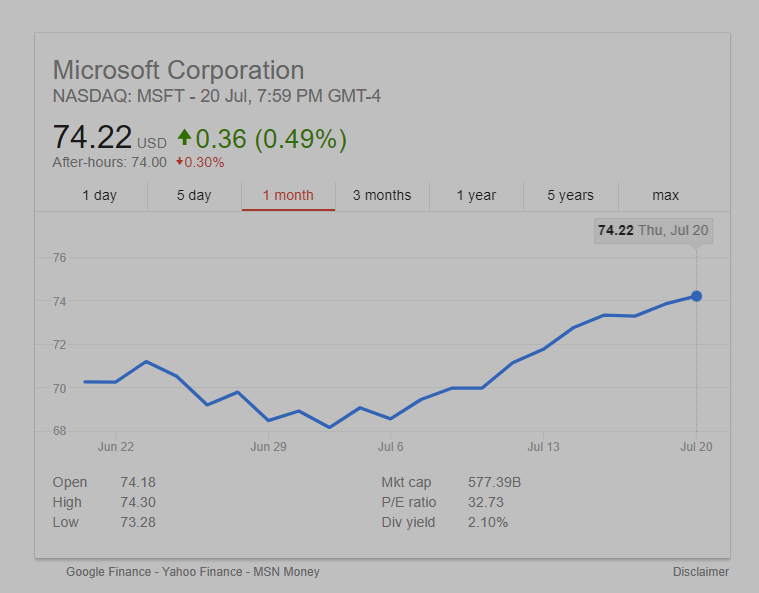
Task: Open the Yahoo Finance link
Action: pos(203,572)
